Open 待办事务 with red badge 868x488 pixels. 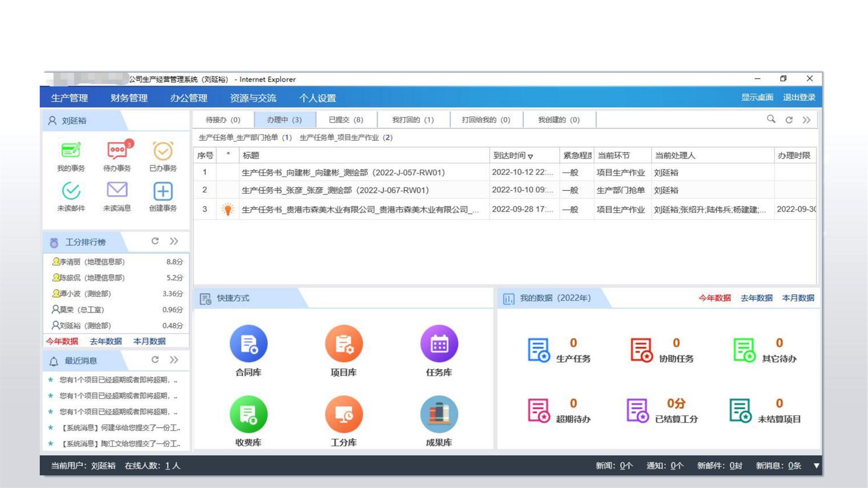click(117, 151)
